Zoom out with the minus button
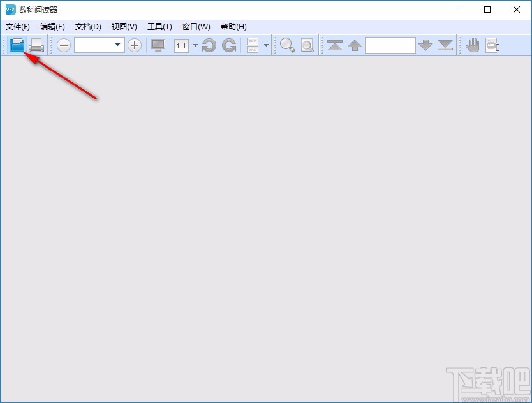The height and width of the screenshot is (403, 532). tap(63, 45)
